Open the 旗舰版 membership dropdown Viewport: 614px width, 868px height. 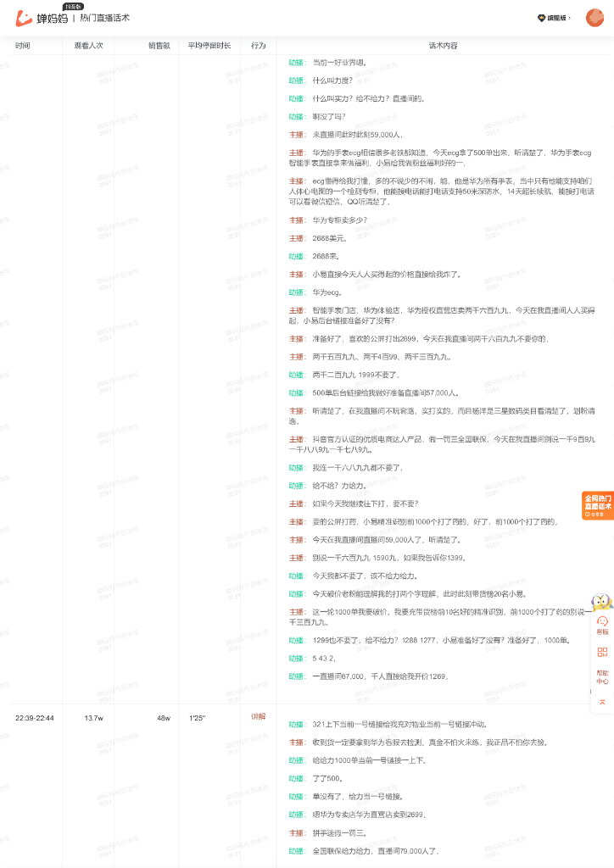554,19
